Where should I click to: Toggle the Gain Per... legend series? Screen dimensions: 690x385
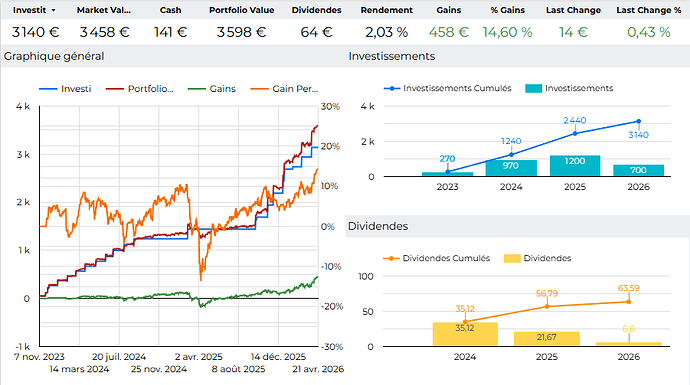click(284, 89)
